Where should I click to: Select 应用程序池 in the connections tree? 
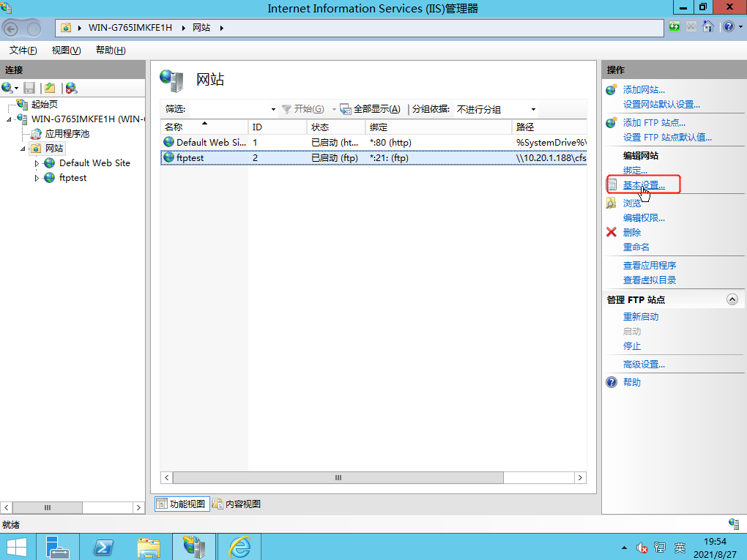67,134
